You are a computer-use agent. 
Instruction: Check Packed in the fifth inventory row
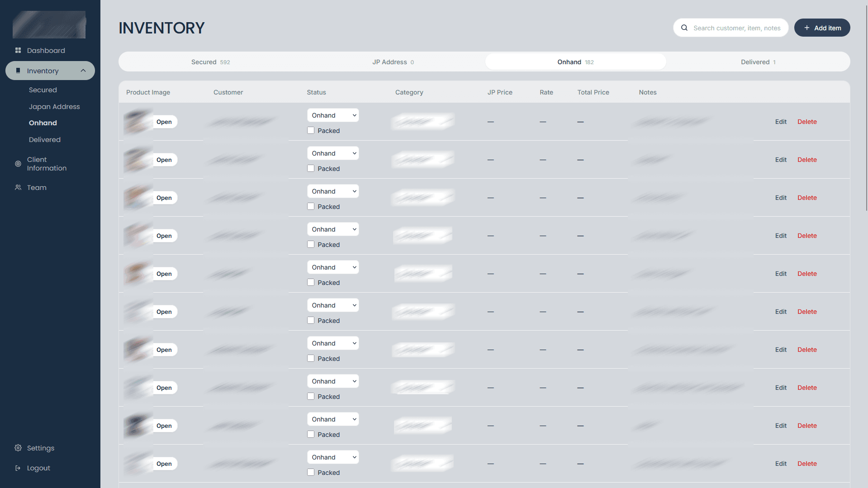click(311, 282)
